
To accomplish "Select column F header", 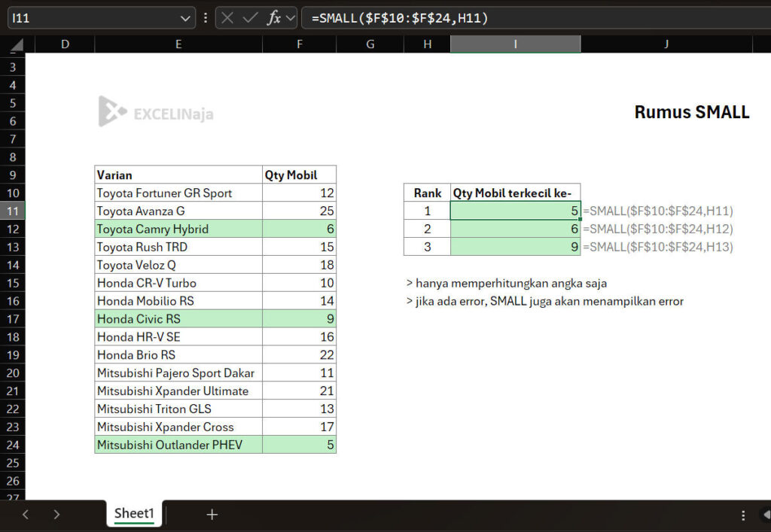I will (x=300, y=44).
